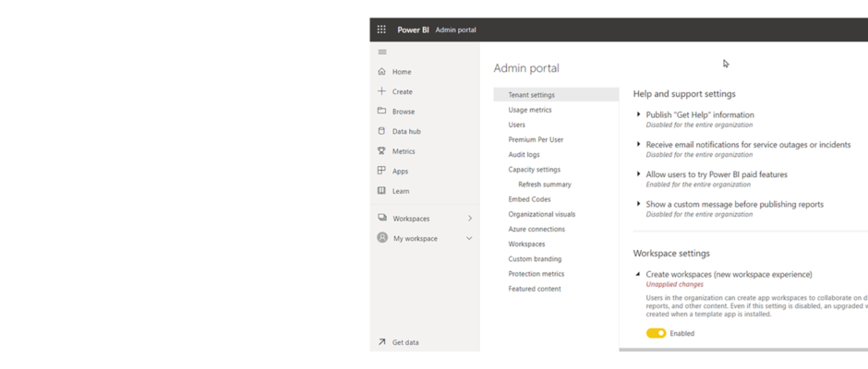Click the Home house icon
Screen dimensions: 868x369
click(381, 71)
